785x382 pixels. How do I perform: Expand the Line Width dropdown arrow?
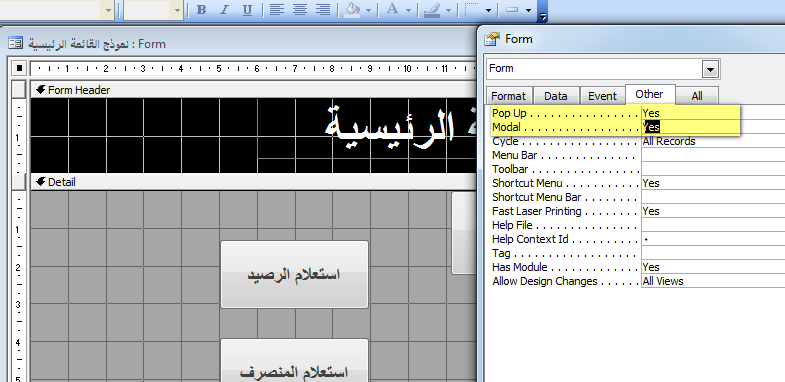tap(488, 10)
